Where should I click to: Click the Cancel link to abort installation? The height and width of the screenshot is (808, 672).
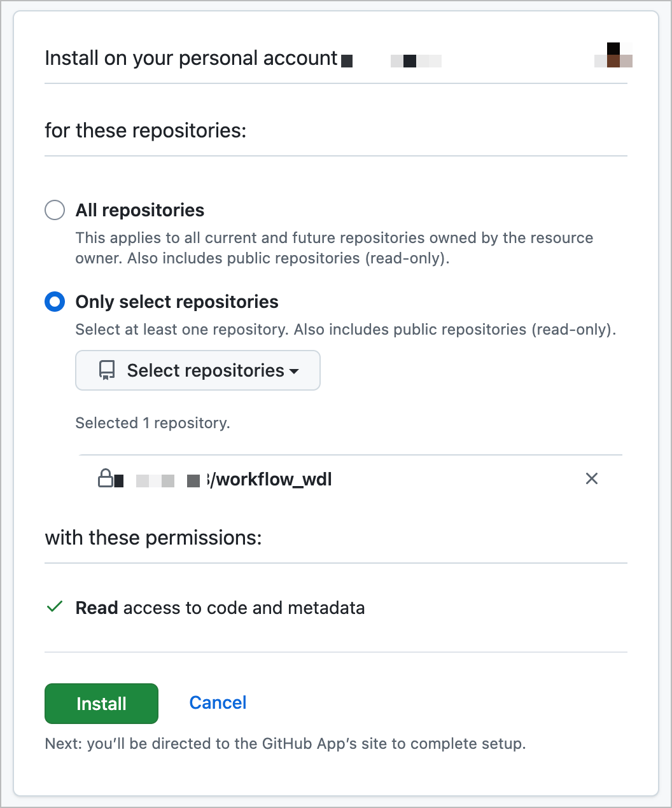tap(218, 702)
